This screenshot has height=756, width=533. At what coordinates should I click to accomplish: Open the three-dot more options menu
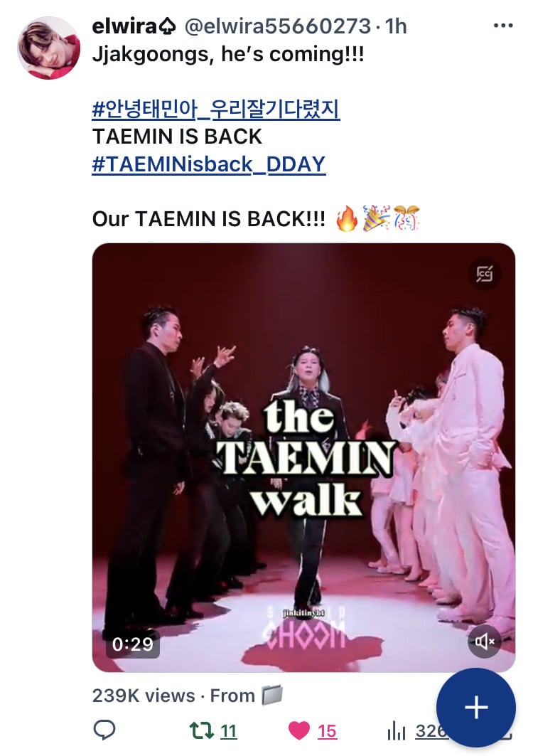[503, 26]
